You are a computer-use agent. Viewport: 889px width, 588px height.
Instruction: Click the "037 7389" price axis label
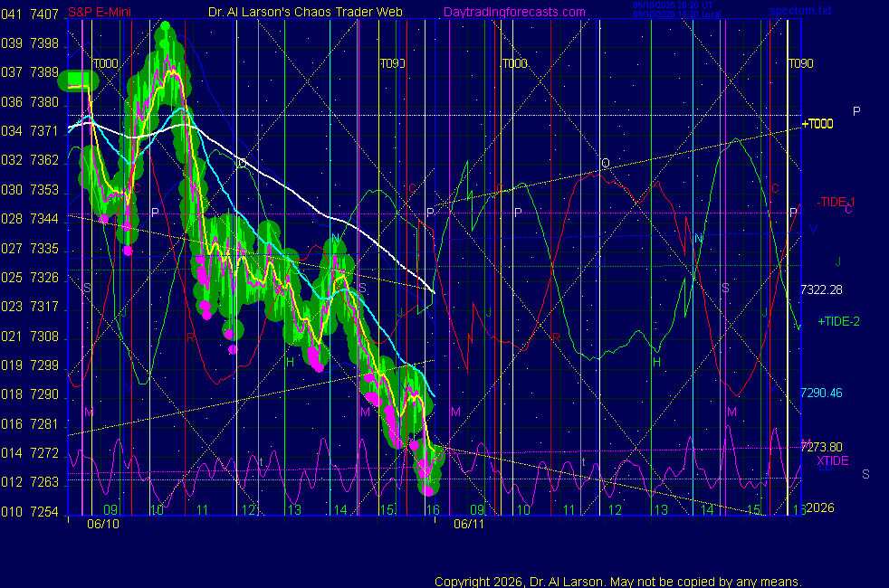(30, 72)
